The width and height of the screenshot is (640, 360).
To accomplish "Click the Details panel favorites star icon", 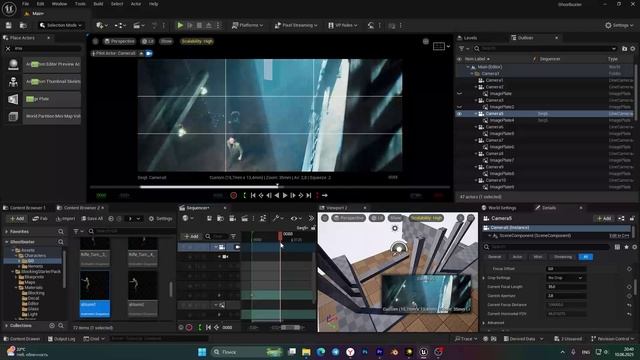I will (x=627, y=247).
